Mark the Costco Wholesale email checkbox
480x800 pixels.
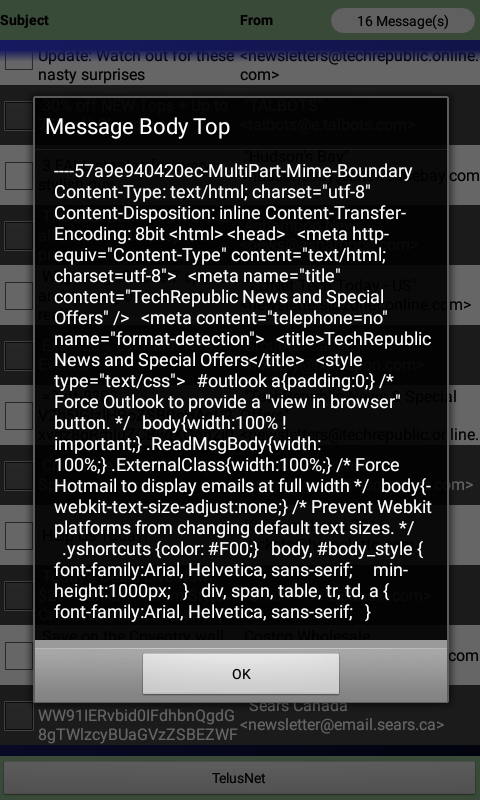[x=19, y=656]
